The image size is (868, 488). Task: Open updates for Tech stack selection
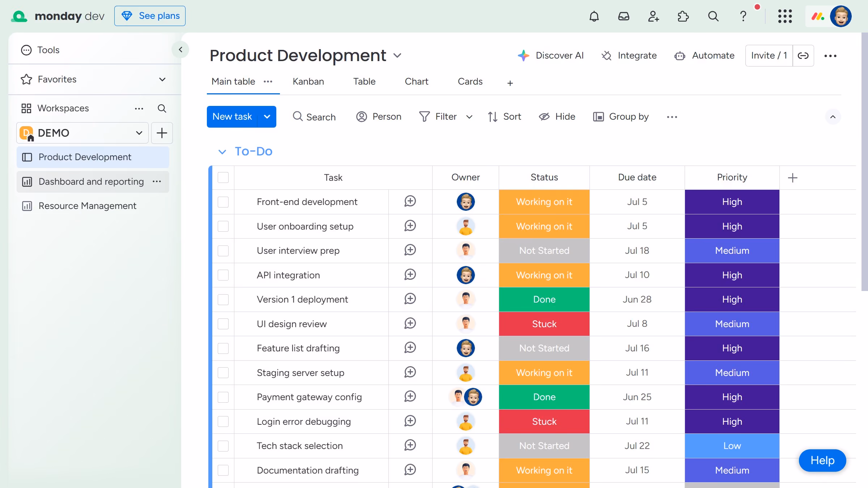(x=410, y=445)
